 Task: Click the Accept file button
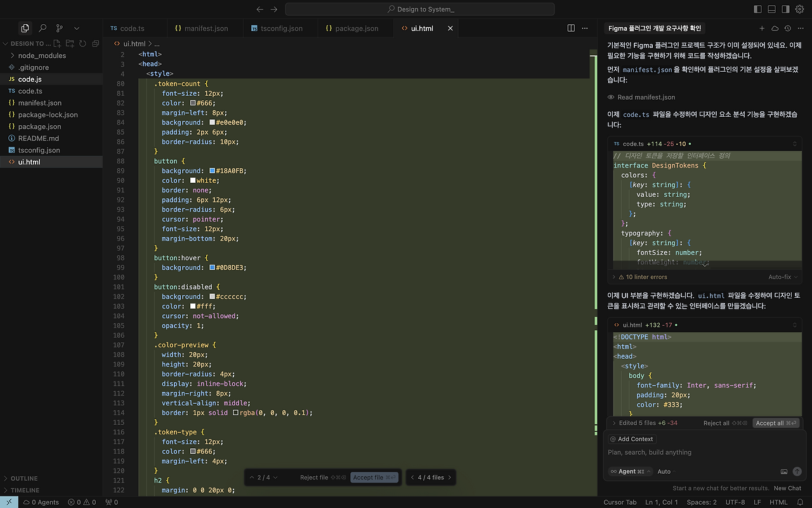374,478
